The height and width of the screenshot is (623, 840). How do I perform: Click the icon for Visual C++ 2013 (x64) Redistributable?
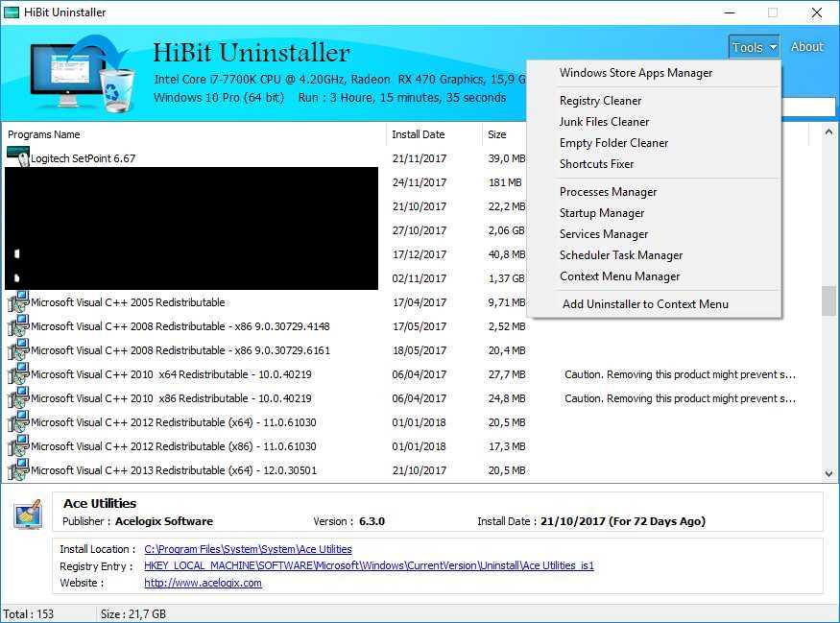(x=17, y=469)
